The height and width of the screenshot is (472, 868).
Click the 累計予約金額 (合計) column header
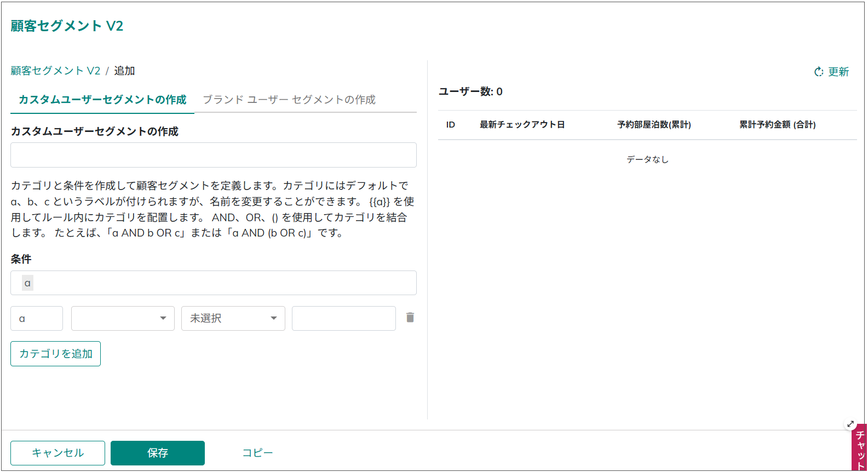click(778, 125)
